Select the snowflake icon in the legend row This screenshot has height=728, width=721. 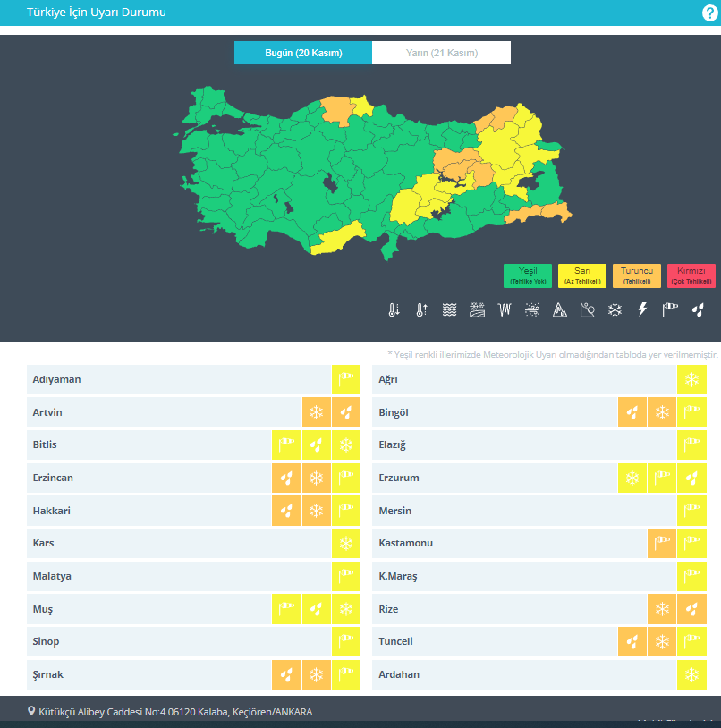615,310
